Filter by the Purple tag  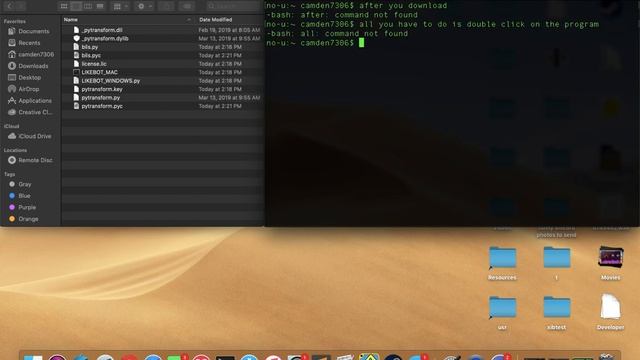tap(22, 207)
